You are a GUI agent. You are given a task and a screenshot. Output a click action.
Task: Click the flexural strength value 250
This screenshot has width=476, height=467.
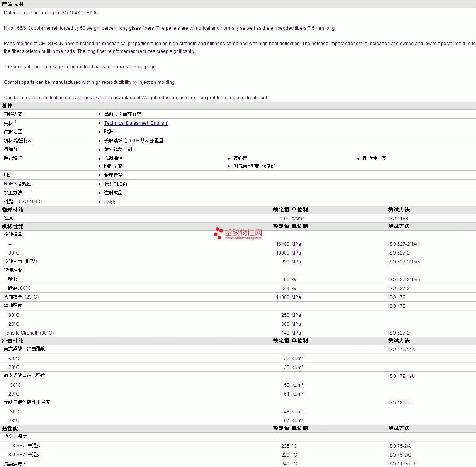(285, 315)
